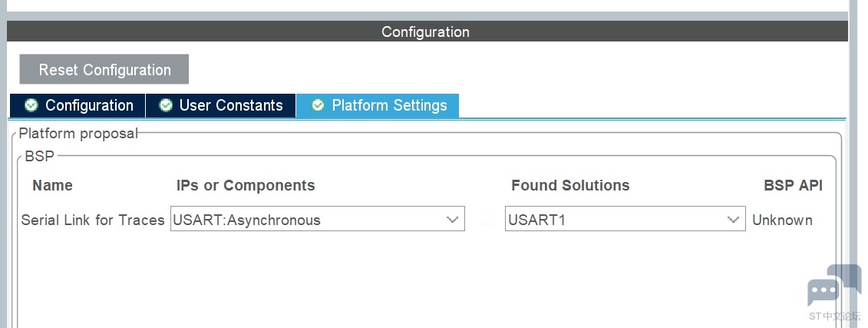Open the User Constants tab
Image resolution: width=868 pixels, height=328 pixels.
tap(220, 105)
